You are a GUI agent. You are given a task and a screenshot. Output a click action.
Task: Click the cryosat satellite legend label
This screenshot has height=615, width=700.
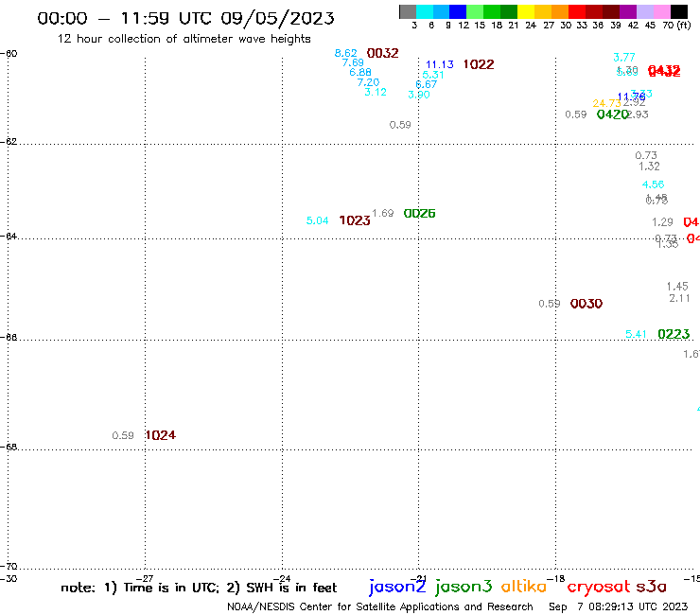pos(598,588)
